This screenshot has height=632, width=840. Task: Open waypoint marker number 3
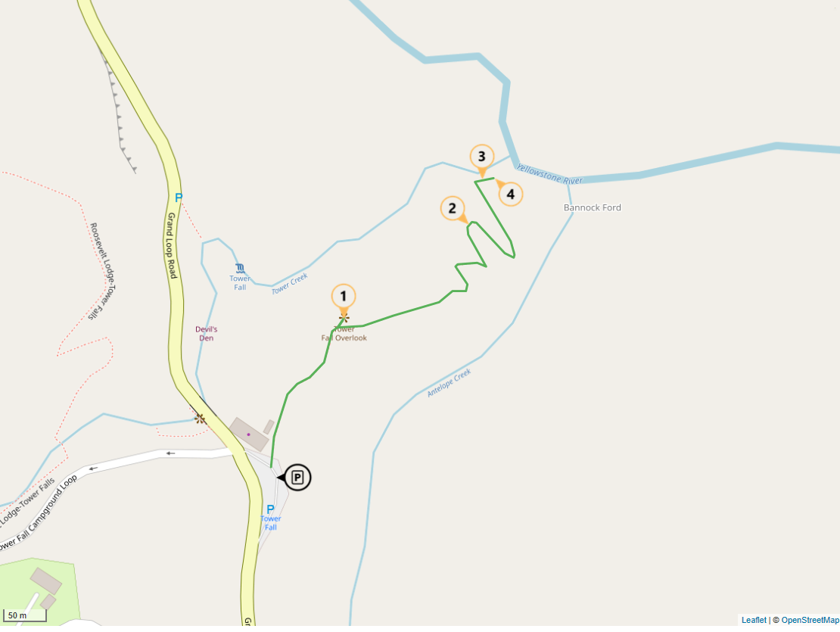481,157
